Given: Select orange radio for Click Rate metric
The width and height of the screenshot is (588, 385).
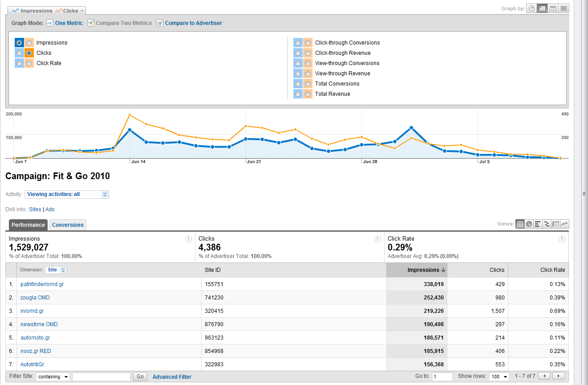Looking at the screenshot, I should pyautogui.click(x=29, y=63).
